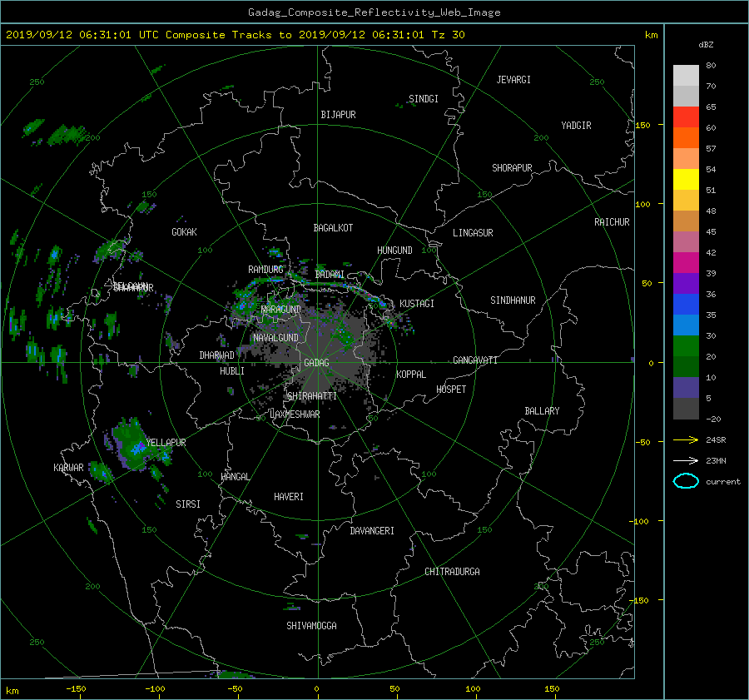749x700 pixels.
Task: Click the GANGAVATI label
Action: coord(475,360)
